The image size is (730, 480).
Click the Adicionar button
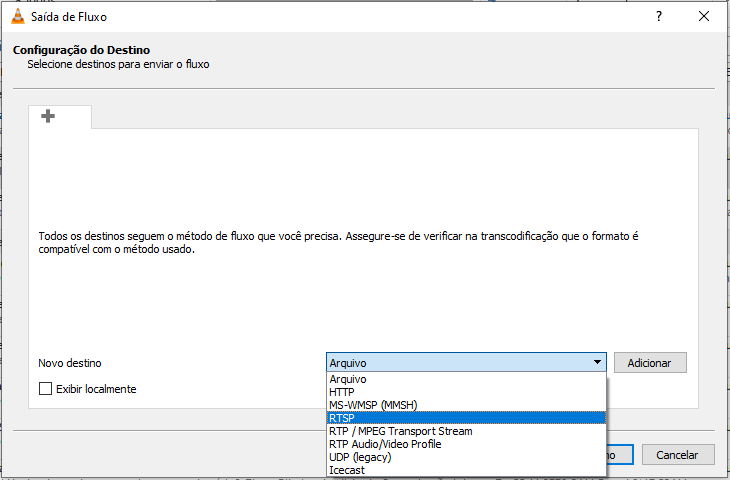point(650,363)
